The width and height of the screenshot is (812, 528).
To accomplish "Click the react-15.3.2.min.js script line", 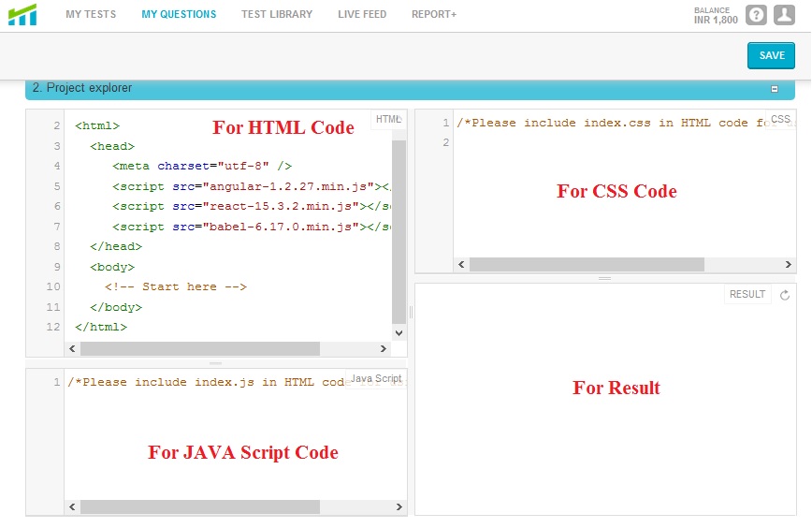I will (251, 206).
